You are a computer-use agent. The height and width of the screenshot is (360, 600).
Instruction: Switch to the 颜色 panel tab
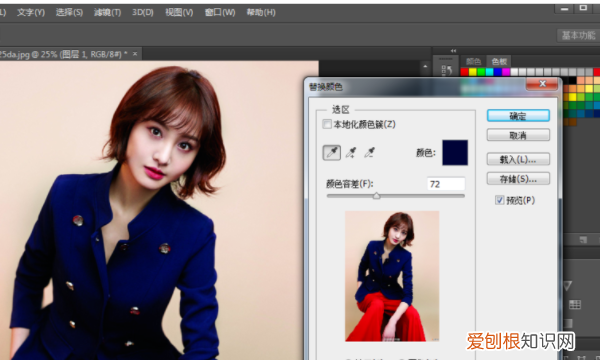coord(473,61)
